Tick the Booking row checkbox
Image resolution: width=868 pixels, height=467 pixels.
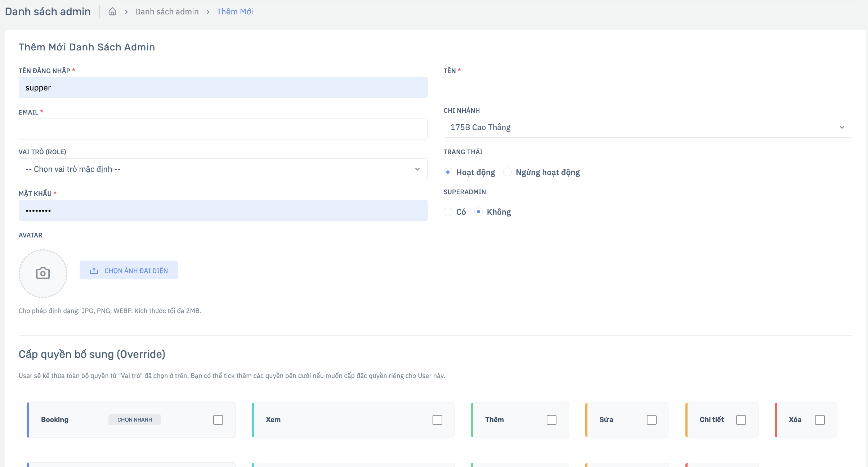pos(218,420)
